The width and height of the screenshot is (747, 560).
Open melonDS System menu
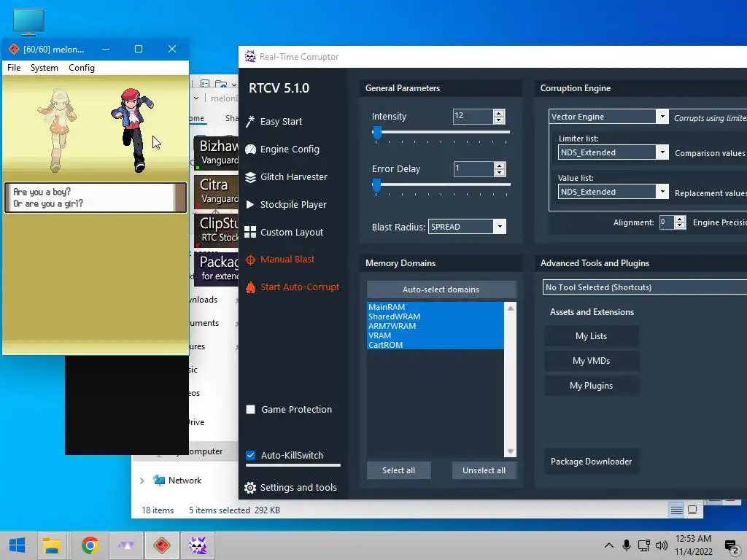[x=44, y=68]
